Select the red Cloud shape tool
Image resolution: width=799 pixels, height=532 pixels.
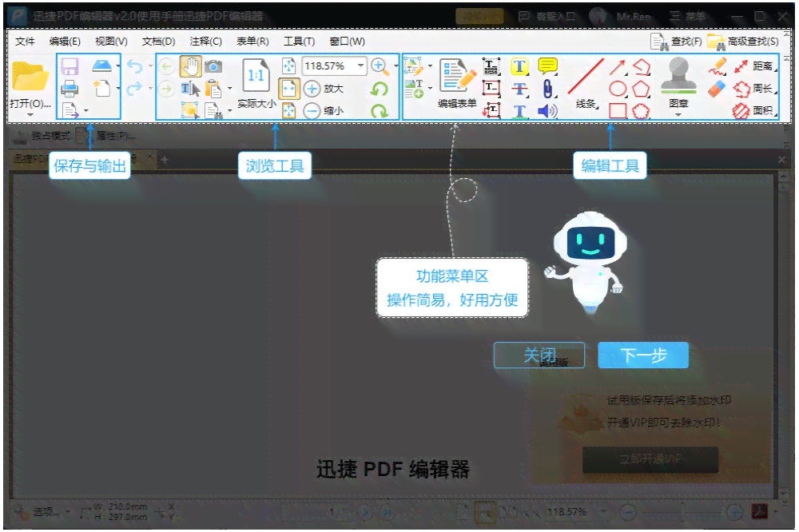pos(641,110)
